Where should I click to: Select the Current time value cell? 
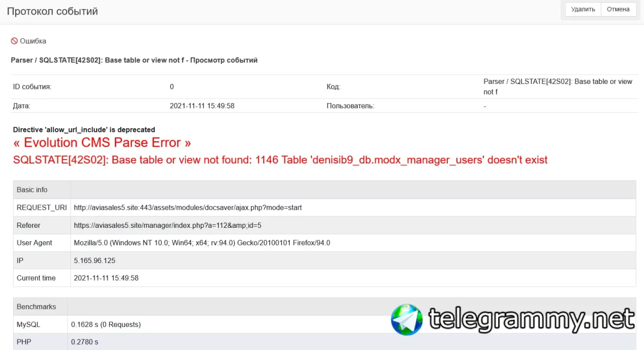(353, 278)
